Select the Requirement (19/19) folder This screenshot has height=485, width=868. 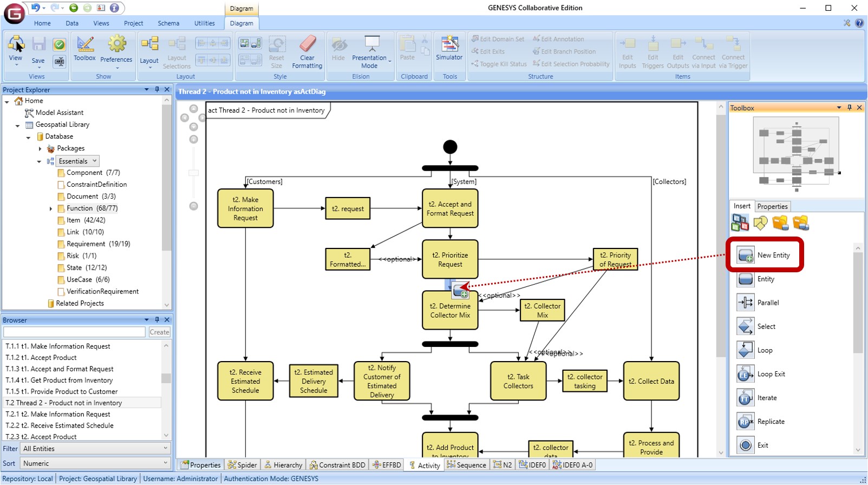[x=98, y=244]
